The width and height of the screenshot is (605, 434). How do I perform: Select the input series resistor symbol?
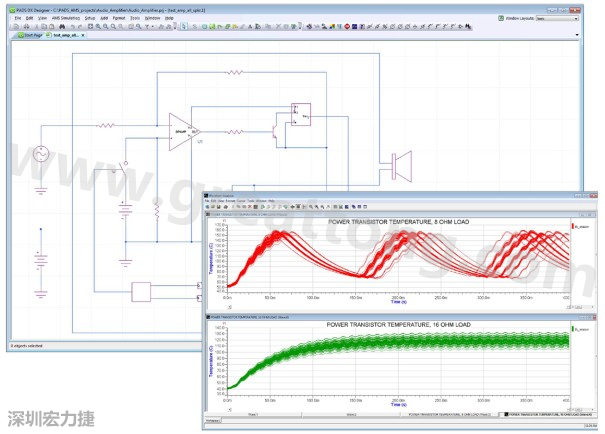108,126
